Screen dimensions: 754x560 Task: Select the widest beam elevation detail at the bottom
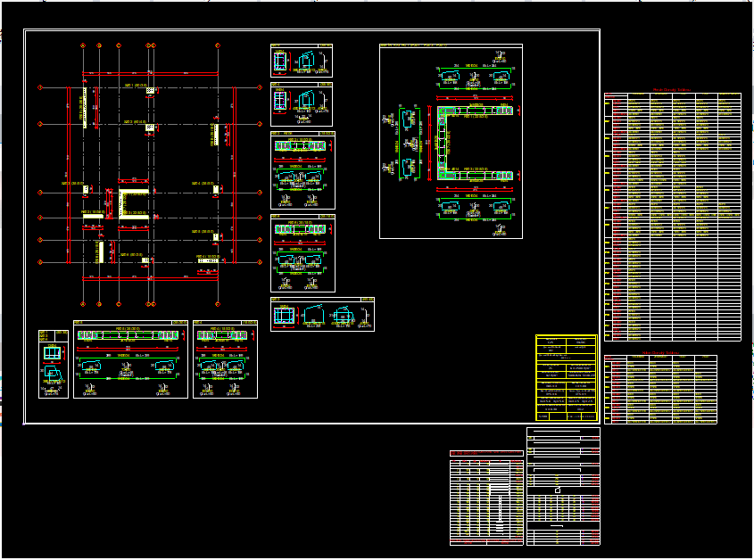point(130,359)
